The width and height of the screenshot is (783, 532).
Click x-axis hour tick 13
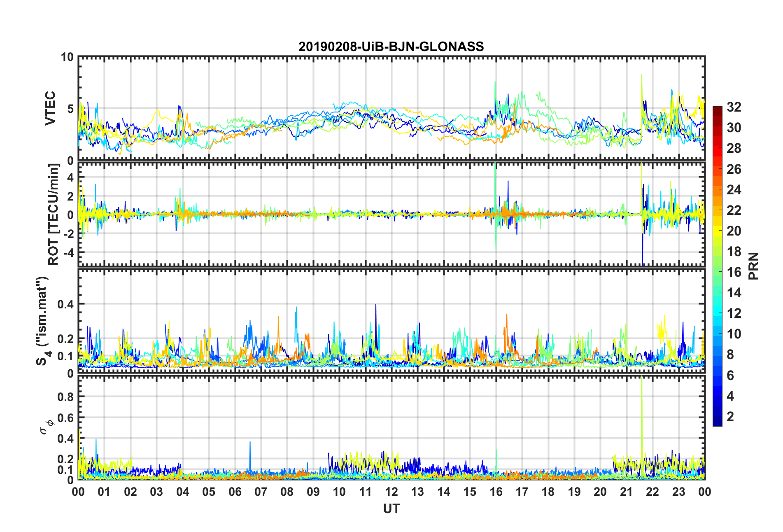pyautogui.click(x=417, y=492)
